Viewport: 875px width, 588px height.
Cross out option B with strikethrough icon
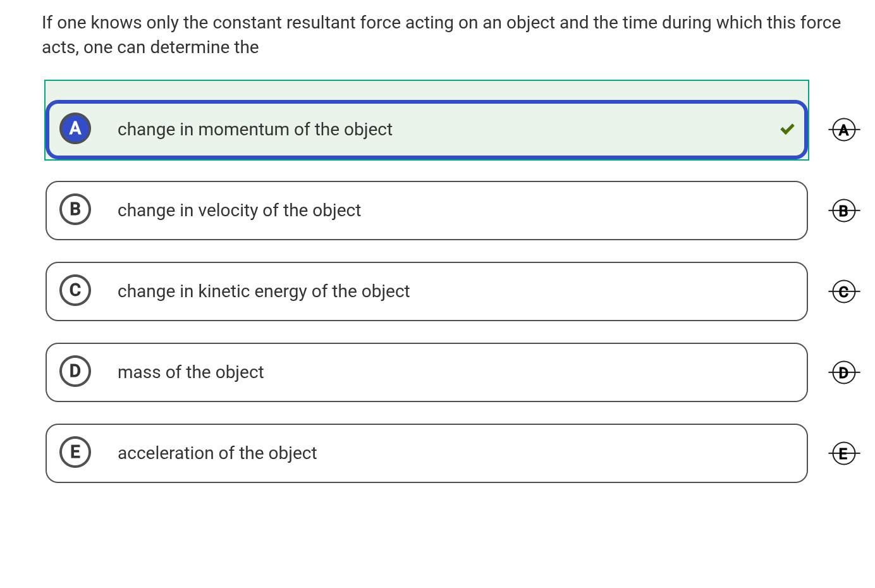pyautogui.click(x=843, y=211)
